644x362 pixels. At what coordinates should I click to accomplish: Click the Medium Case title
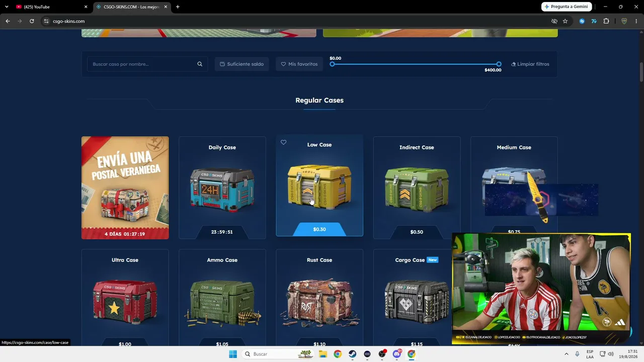[x=514, y=147]
